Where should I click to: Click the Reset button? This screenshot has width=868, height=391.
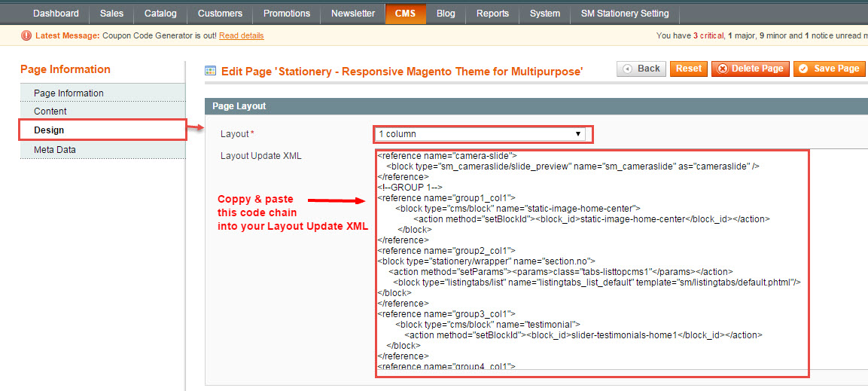coord(689,69)
